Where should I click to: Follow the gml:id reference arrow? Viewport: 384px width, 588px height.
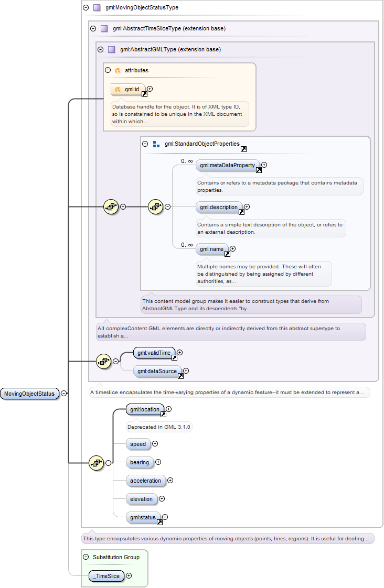(144, 94)
